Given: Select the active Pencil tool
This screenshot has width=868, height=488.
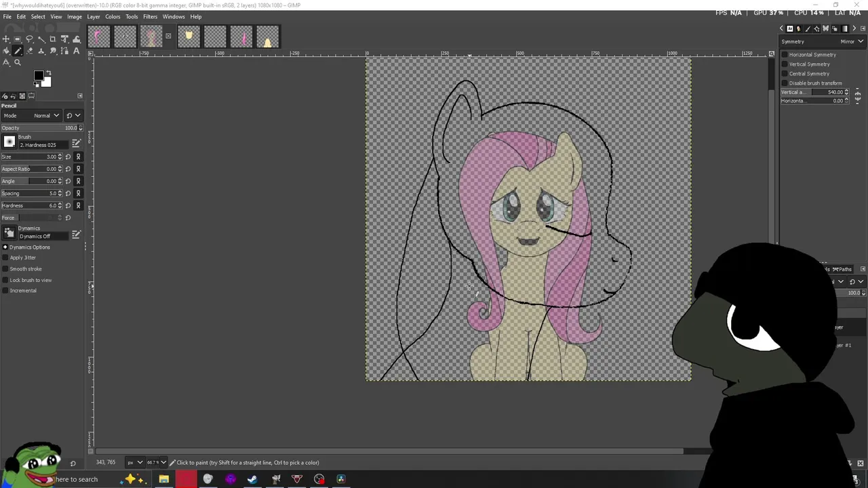Looking at the screenshot, I should pyautogui.click(x=18, y=51).
